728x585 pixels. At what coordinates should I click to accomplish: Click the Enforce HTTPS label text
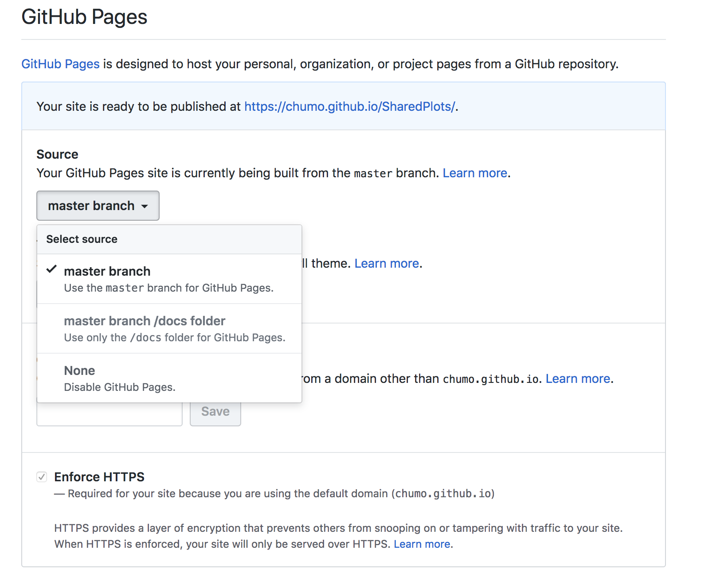(x=99, y=477)
